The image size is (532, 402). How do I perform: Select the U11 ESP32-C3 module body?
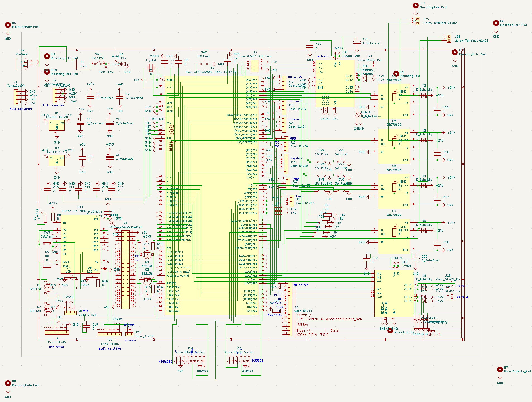coord(80,244)
